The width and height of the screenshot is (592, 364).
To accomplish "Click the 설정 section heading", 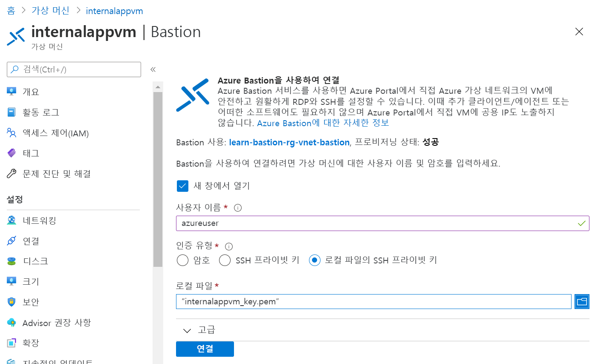I will tap(15, 199).
